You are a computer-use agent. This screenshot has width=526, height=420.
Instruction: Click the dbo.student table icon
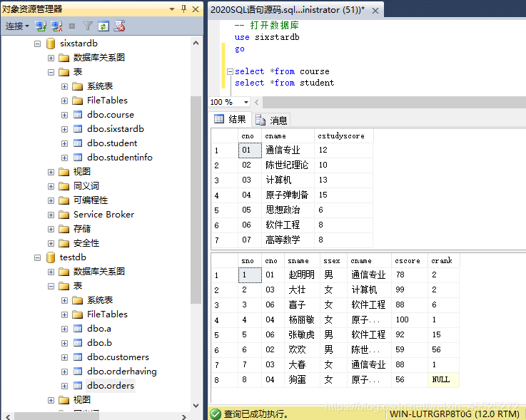(78, 143)
